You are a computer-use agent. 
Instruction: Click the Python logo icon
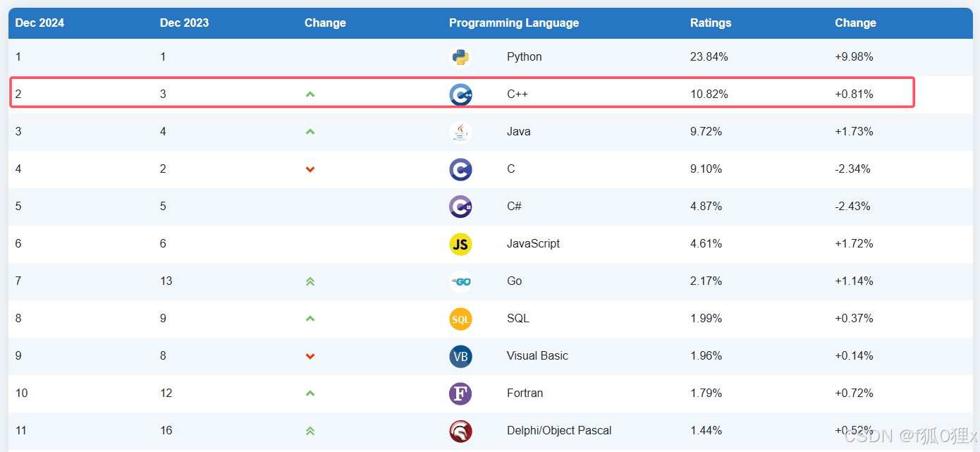[460, 57]
